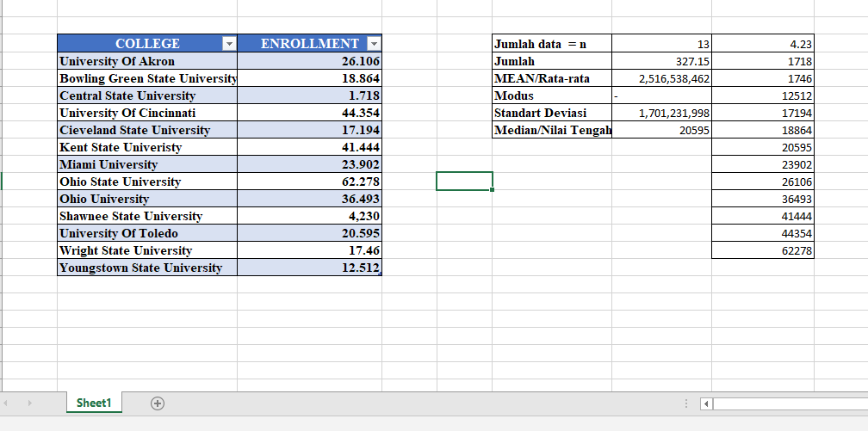Viewport: 868px width, 431px height.
Task: Add a new sheet with the plus icon
Action: click(158, 403)
